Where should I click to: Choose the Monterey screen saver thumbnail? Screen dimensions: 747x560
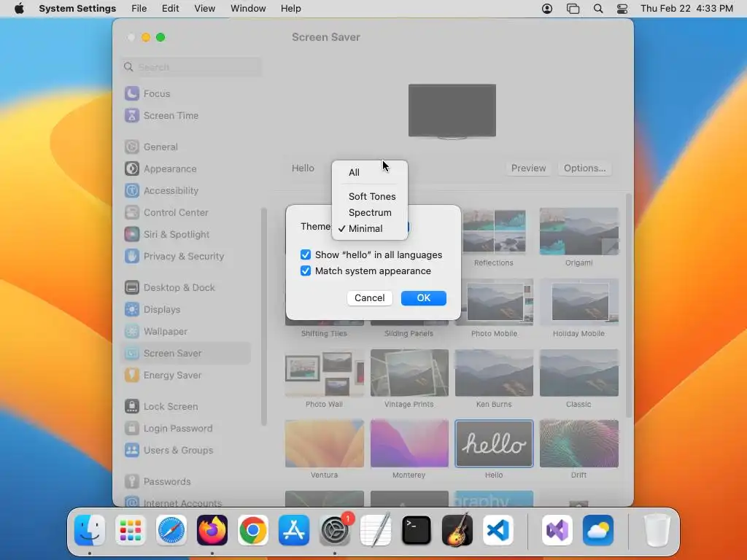pyautogui.click(x=409, y=444)
